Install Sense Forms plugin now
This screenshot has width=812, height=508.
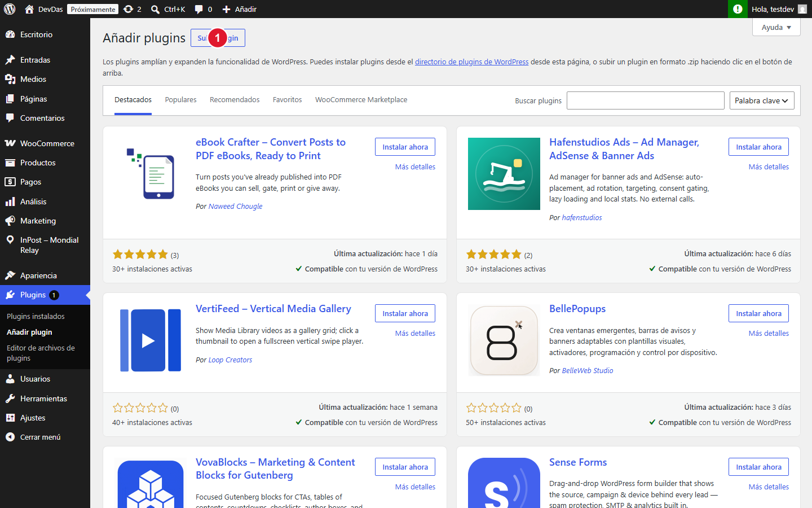(x=758, y=467)
